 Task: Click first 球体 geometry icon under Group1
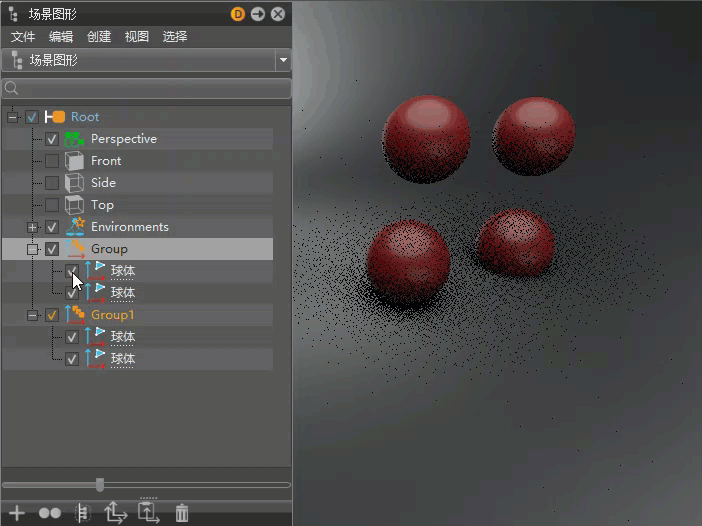(x=95, y=337)
